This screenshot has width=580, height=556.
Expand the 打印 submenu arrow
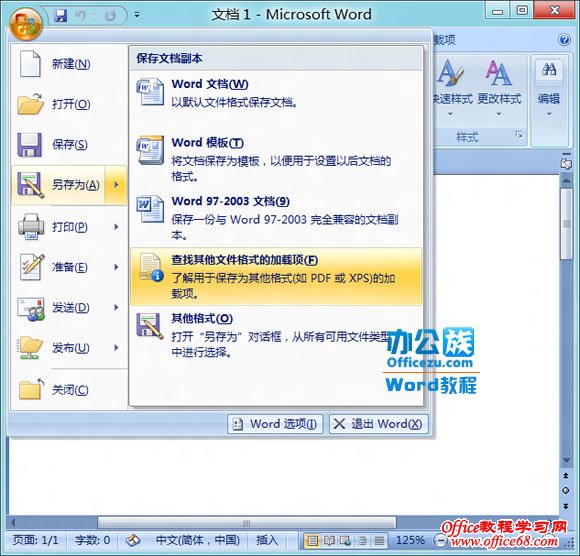(116, 227)
